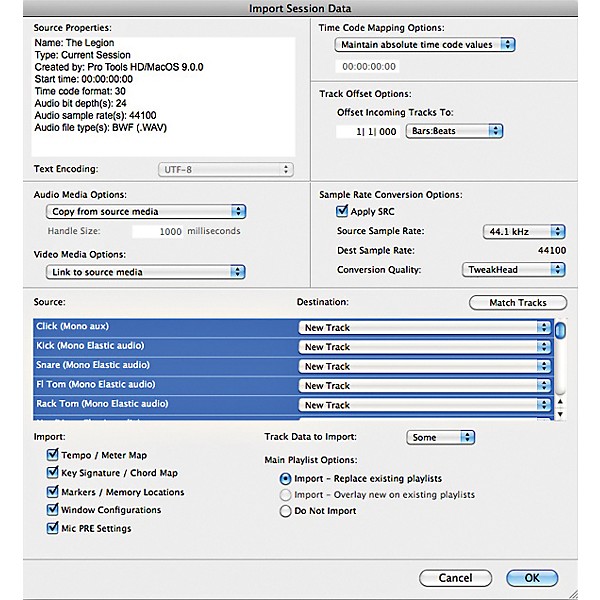600x600 pixels.
Task: Open the Video Media Options dropdown
Action: 146,272
